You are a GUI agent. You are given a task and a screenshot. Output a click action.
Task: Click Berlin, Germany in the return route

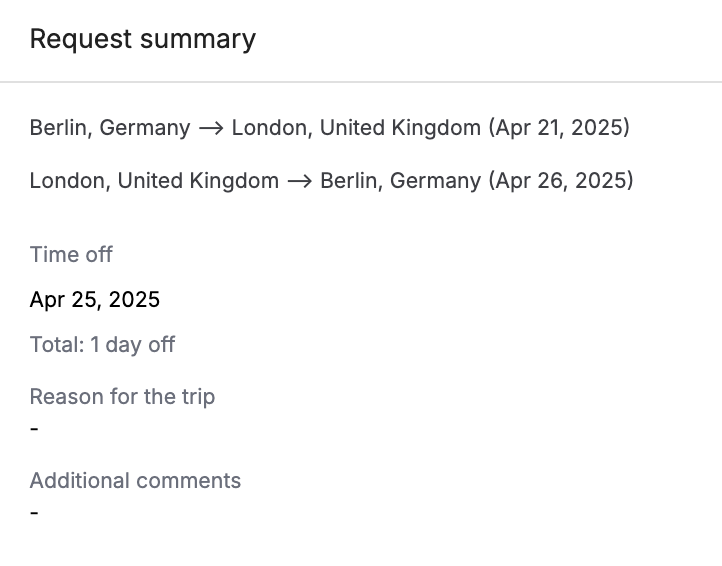coord(401,181)
